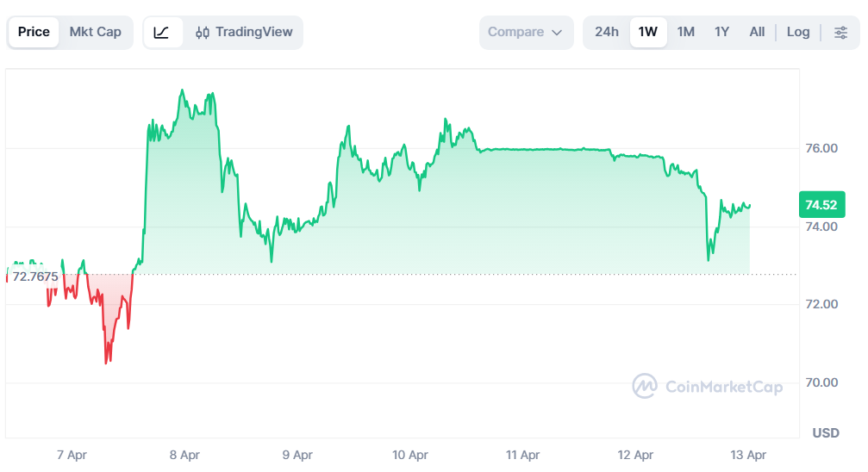Select the line chart icon

click(162, 32)
